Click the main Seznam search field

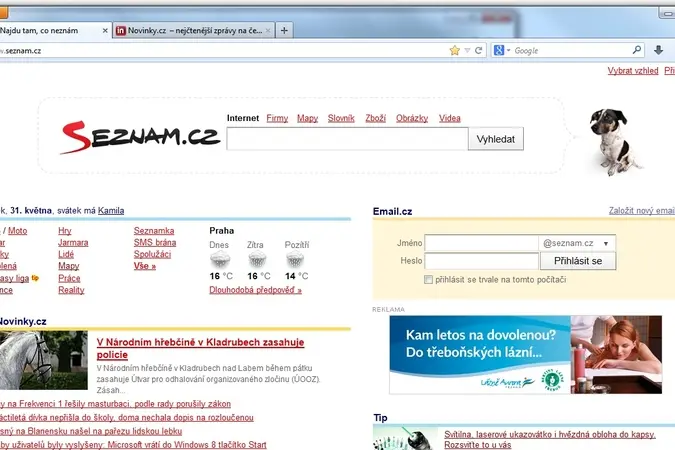[x=347, y=139]
